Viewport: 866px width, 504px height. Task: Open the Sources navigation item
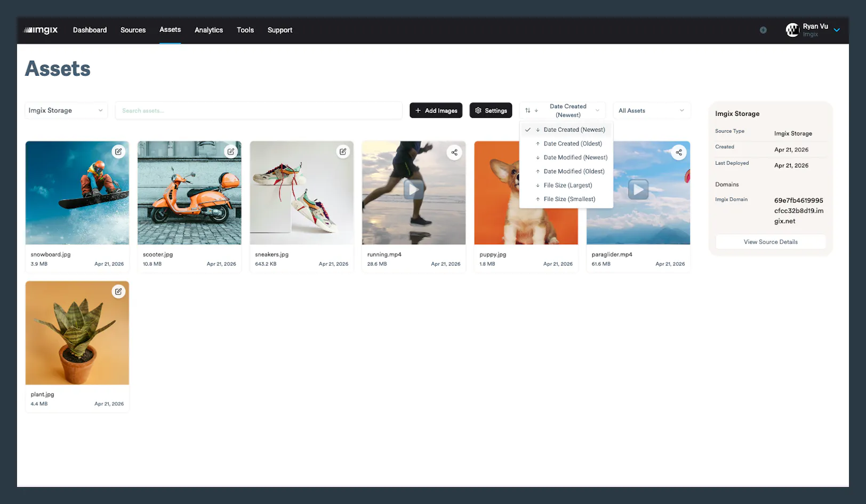(133, 30)
